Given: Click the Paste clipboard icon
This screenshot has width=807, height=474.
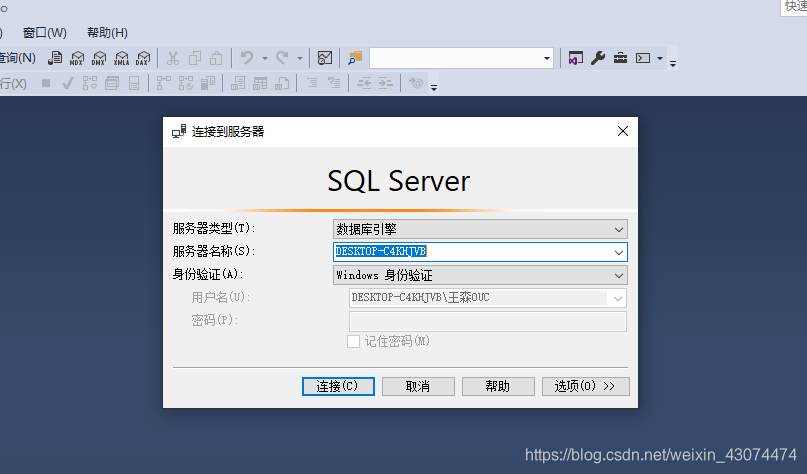Looking at the screenshot, I should (x=216, y=58).
